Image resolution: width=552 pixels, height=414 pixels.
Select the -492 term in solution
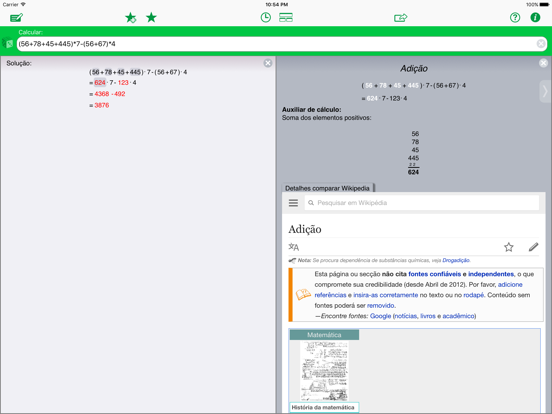pyautogui.click(x=118, y=94)
